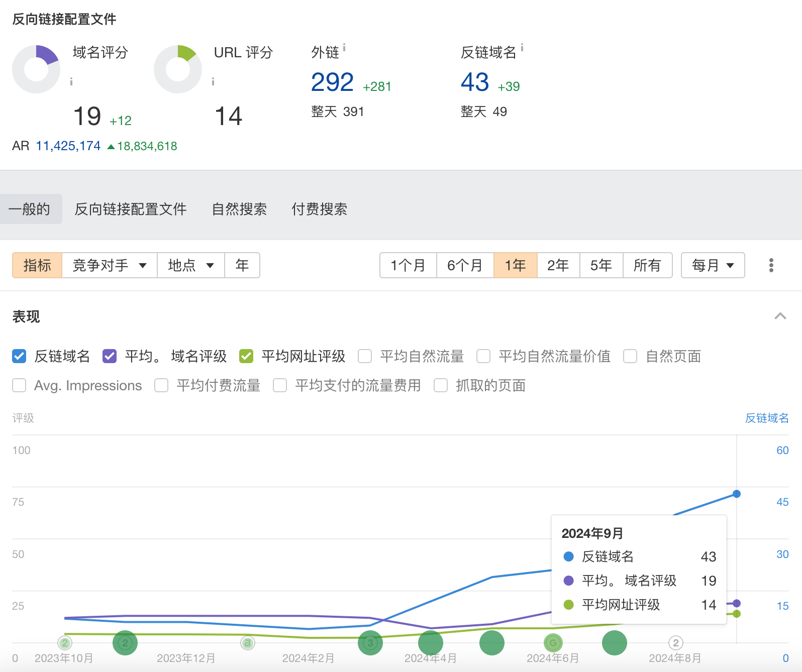802x672 pixels.
Task: Click the large green marker labeled 3
Action: (370, 643)
